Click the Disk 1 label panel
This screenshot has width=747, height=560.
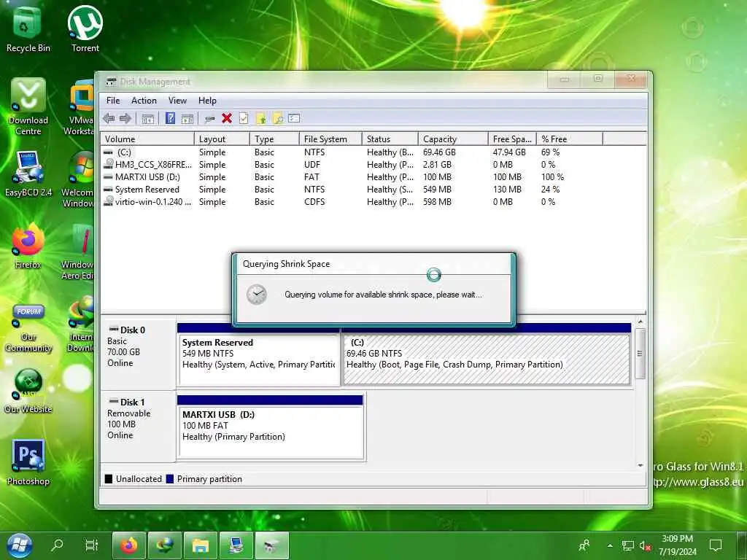coord(138,426)
